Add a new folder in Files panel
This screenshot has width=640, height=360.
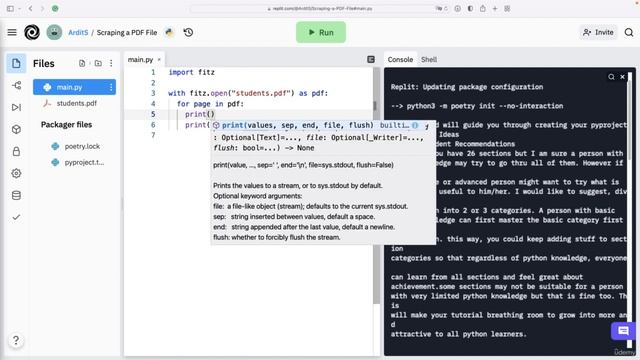[98, 63]
